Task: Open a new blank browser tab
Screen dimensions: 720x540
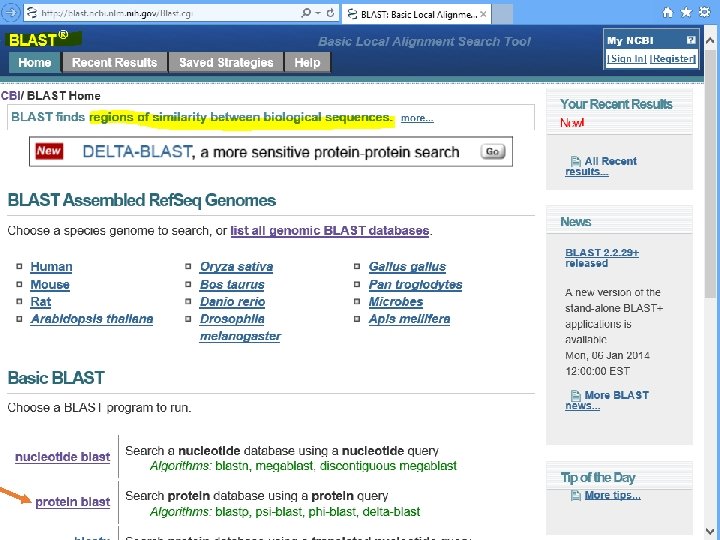Action: 502,14
